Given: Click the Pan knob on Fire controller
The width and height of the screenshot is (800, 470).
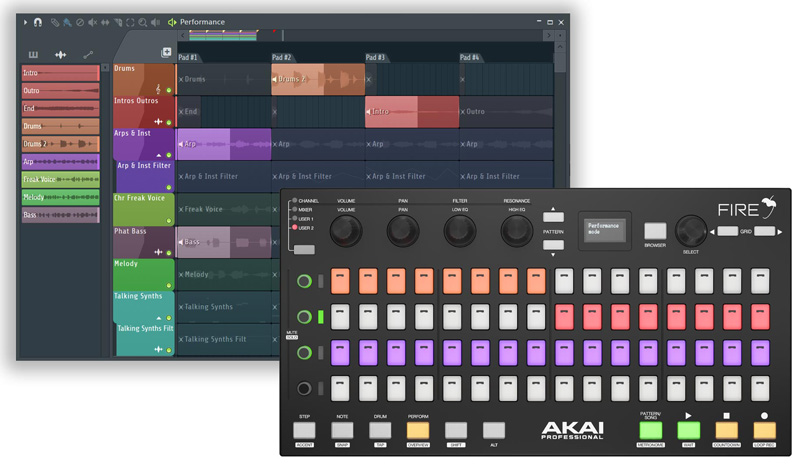Looking at the screenshot, I should point(403,231).
